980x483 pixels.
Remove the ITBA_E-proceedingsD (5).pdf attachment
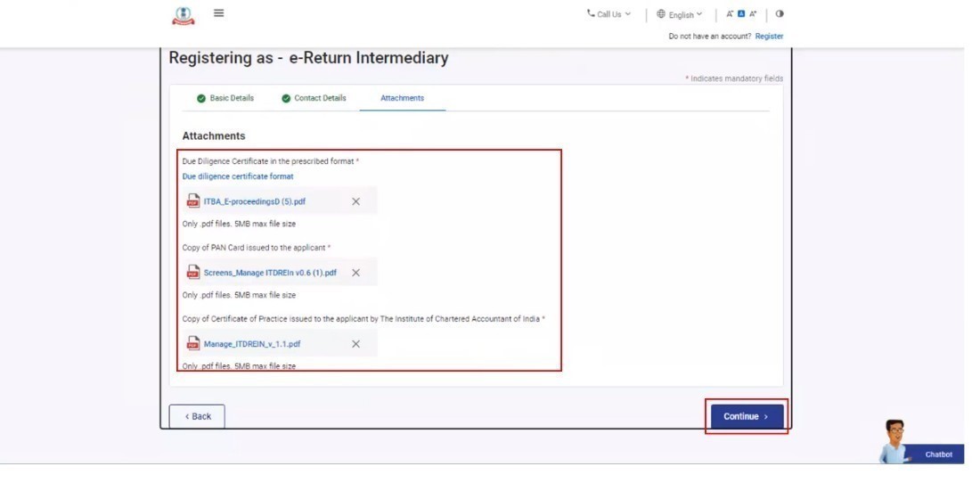pyautogui.click(x=355, y=201)
